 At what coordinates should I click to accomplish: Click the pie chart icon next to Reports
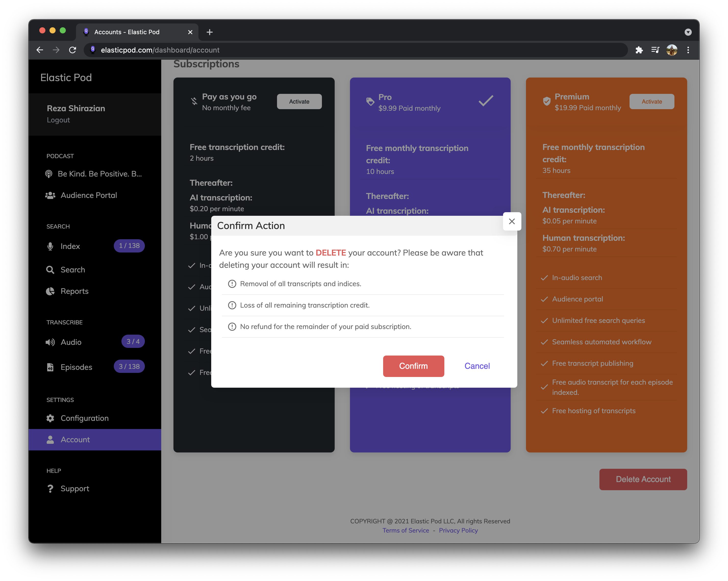point(50,291)
